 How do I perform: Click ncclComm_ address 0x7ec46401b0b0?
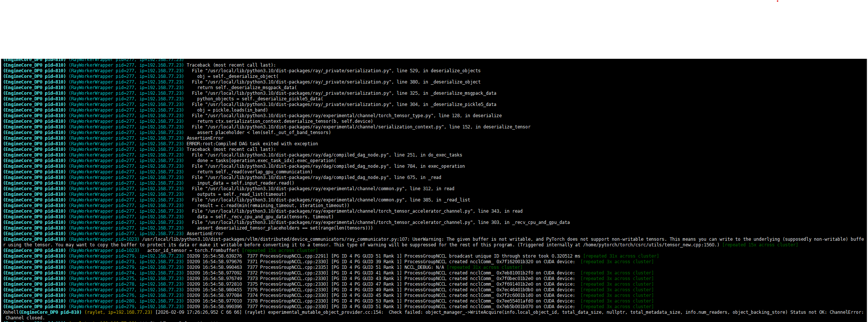tap(515, 290)
